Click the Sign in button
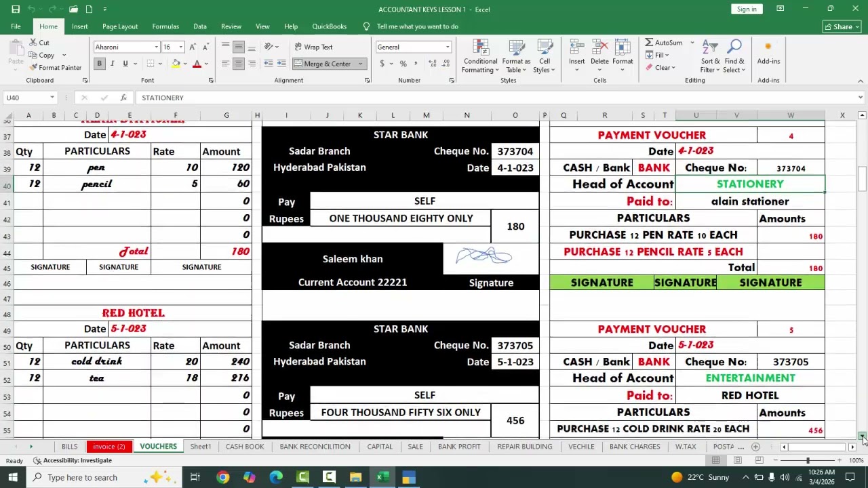 (x=747, y=9)
